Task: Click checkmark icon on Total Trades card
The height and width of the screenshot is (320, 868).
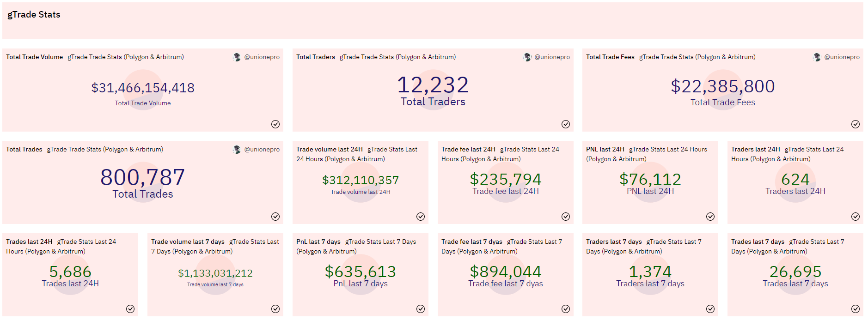Action: [275, 217]
